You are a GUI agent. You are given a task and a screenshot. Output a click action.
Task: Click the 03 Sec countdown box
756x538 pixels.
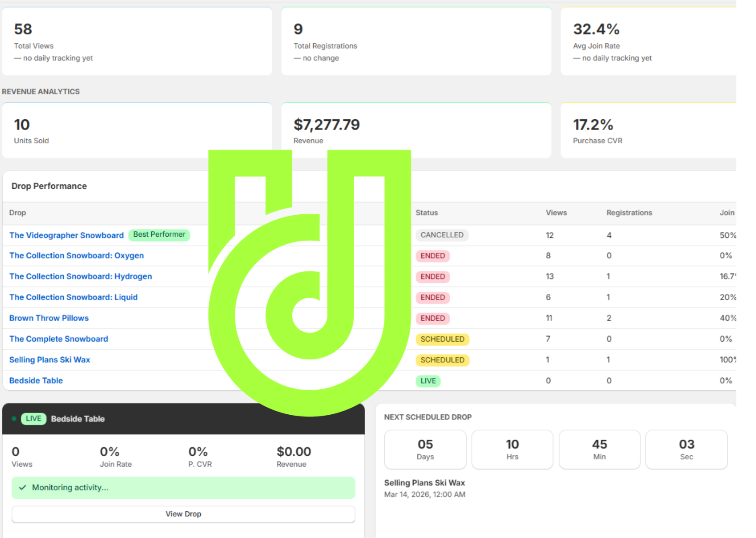point(686,450)
